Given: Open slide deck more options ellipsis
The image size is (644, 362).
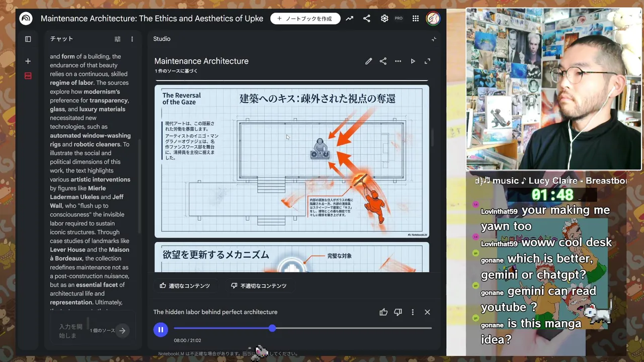Looking at the screenshot, I should click(398, 61).
